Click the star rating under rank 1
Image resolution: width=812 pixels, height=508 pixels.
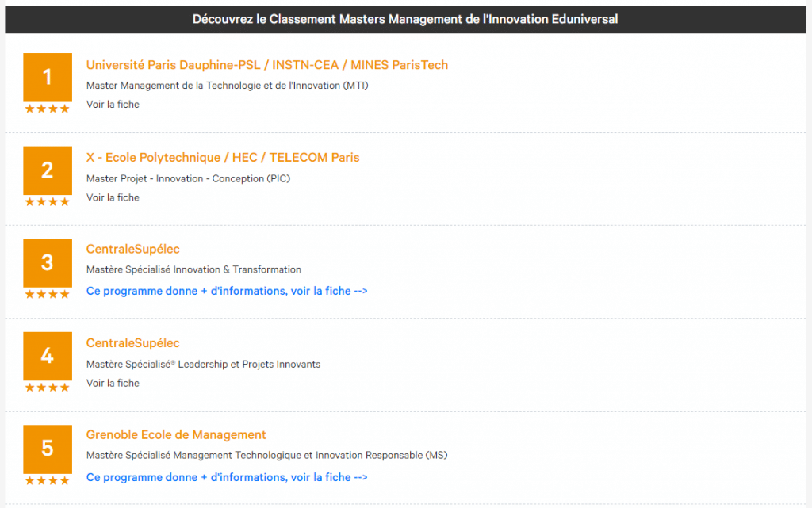click(47, 109)
